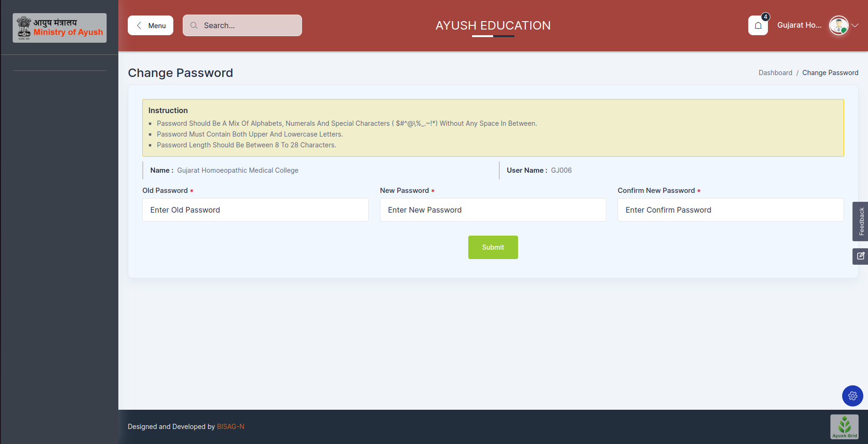Click the notification bell icon
The width and height of the screenshot is (868, 444).
(758, 26)
